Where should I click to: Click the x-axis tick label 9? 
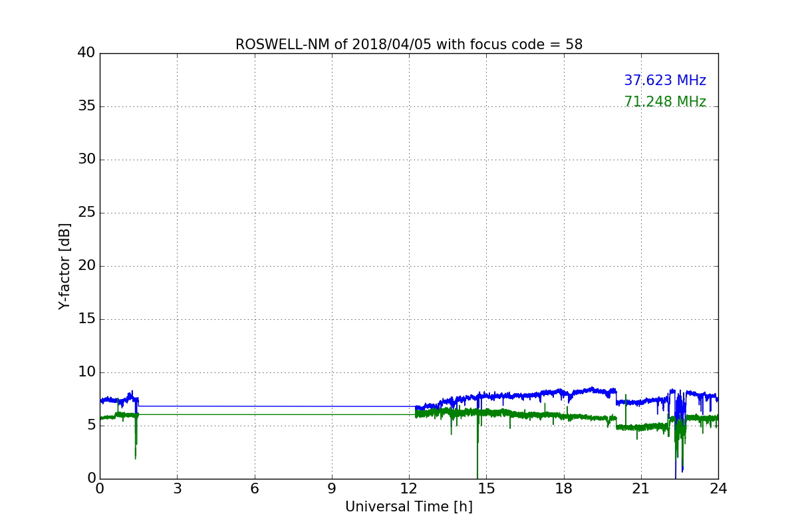(x=332, y=489)
